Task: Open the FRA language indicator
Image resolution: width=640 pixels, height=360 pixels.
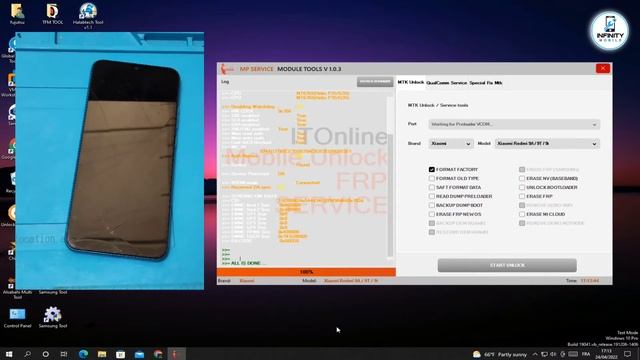Action: pos(586,354)
